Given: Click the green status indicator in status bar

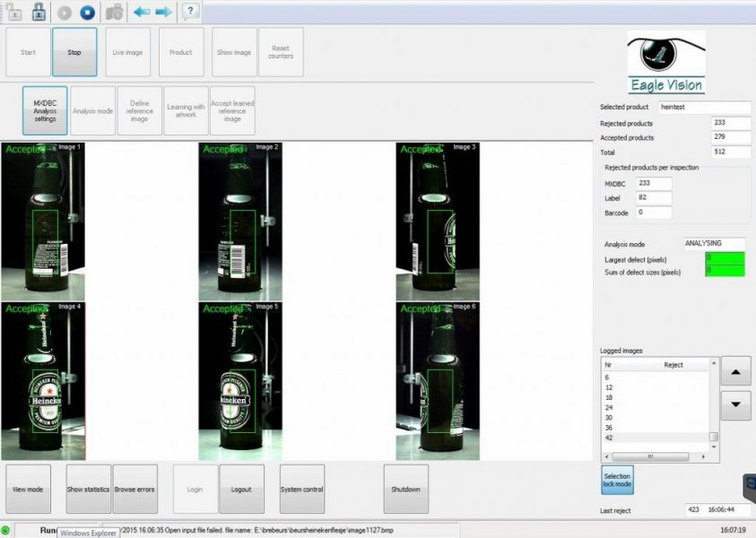Looking at the screenshot, I should point(5,530).
